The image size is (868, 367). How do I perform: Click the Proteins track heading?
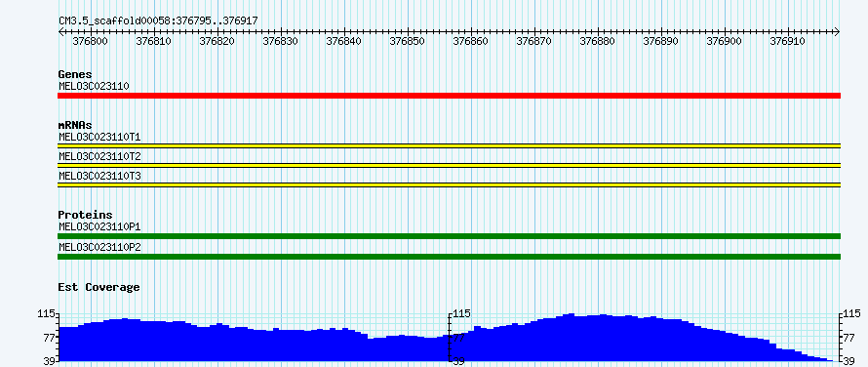(85, 215)
